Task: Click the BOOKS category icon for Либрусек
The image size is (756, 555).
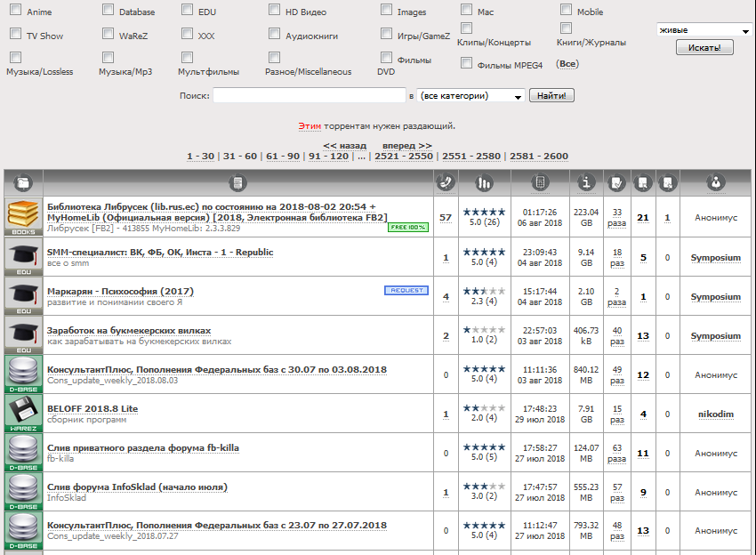Action: click(23, 217)
